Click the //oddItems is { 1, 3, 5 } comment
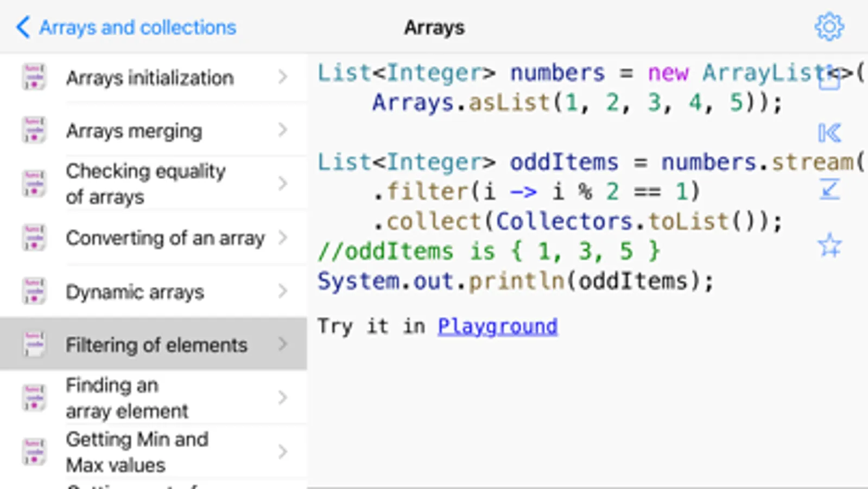Image resolution: width=868 pixels, height=489 pixels. click(489, 251)
